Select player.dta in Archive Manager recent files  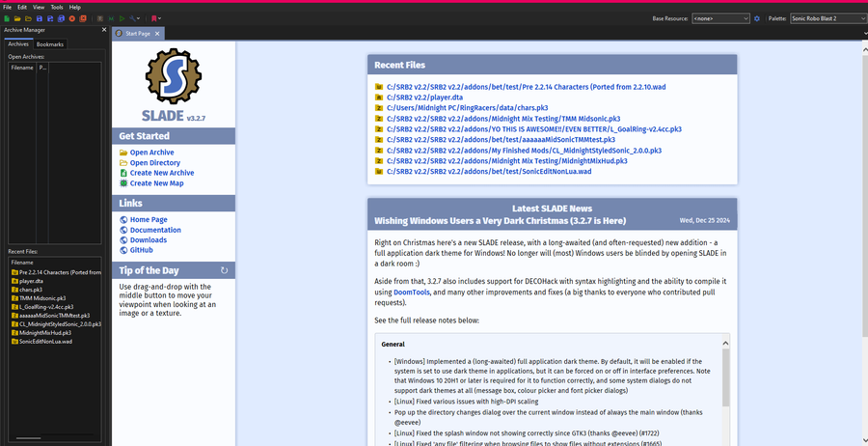31,281
